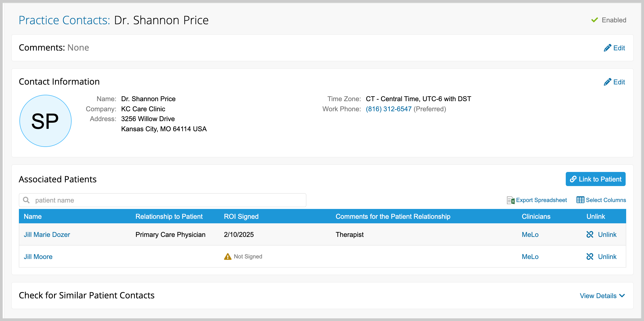Click 'Not Signed' status text

(x=248, y=257)
